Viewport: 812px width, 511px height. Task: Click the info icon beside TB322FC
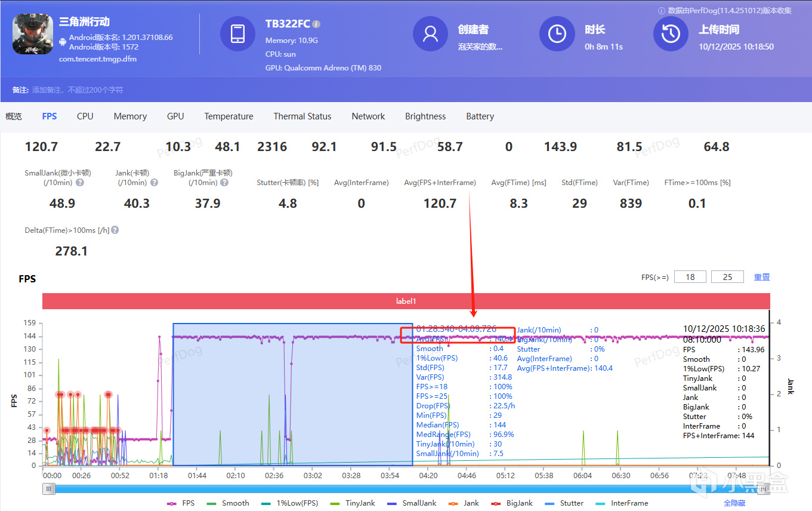[x=316, y=24]
